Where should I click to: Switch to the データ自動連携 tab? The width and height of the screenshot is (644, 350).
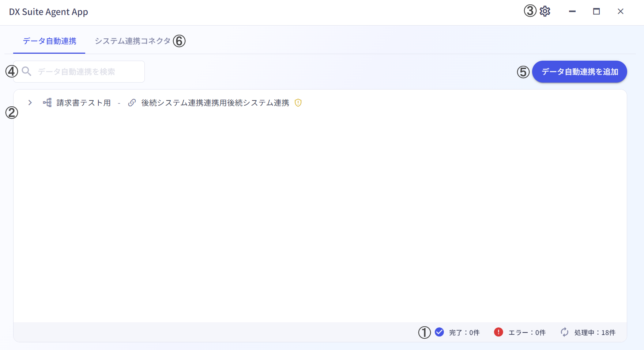pos(49,41)
